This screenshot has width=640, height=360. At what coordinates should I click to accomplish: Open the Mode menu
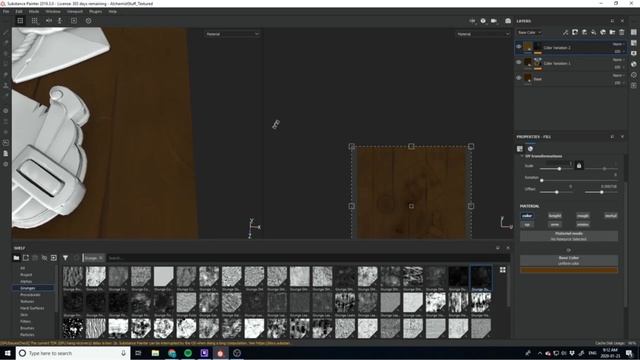(x=34, y=11)
